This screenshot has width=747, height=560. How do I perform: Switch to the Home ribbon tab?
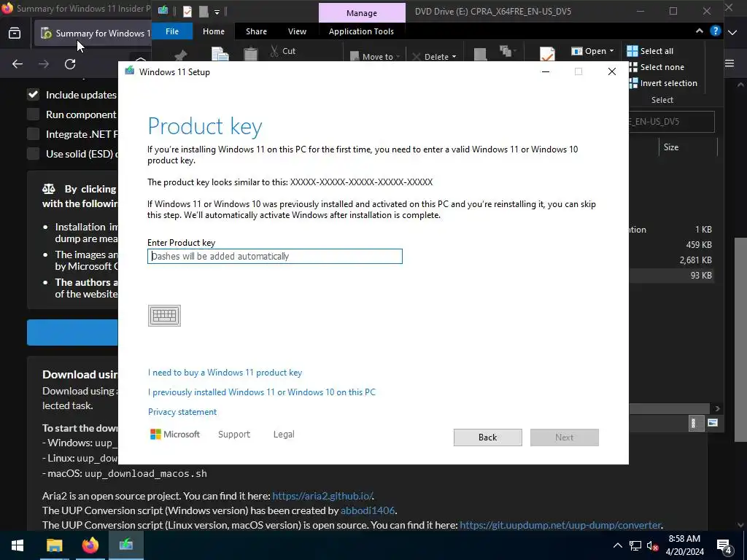[x=214, y=31]
